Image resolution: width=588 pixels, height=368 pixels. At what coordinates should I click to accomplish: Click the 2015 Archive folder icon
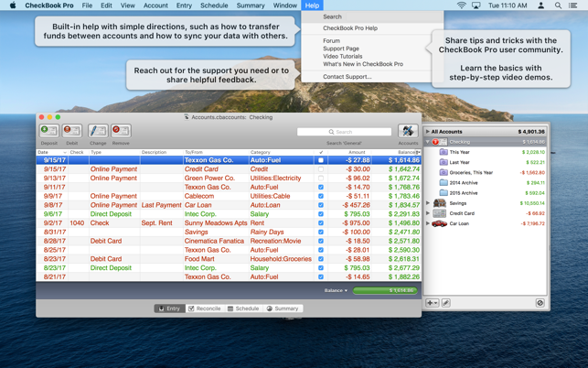point(444,192)
